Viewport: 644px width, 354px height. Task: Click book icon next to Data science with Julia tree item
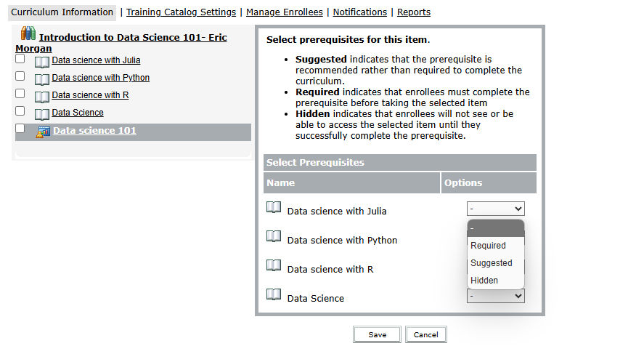42,62
